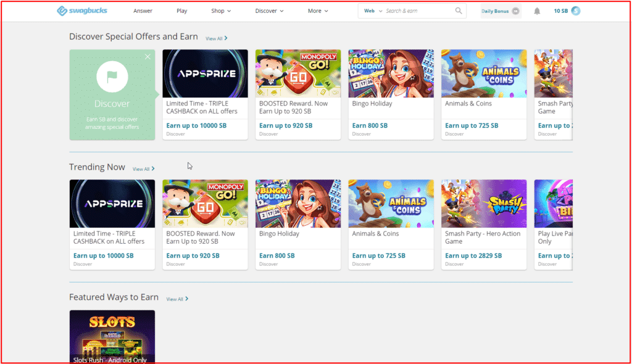
Task: Check your 10 SB balance
Action: coord(562,10)
